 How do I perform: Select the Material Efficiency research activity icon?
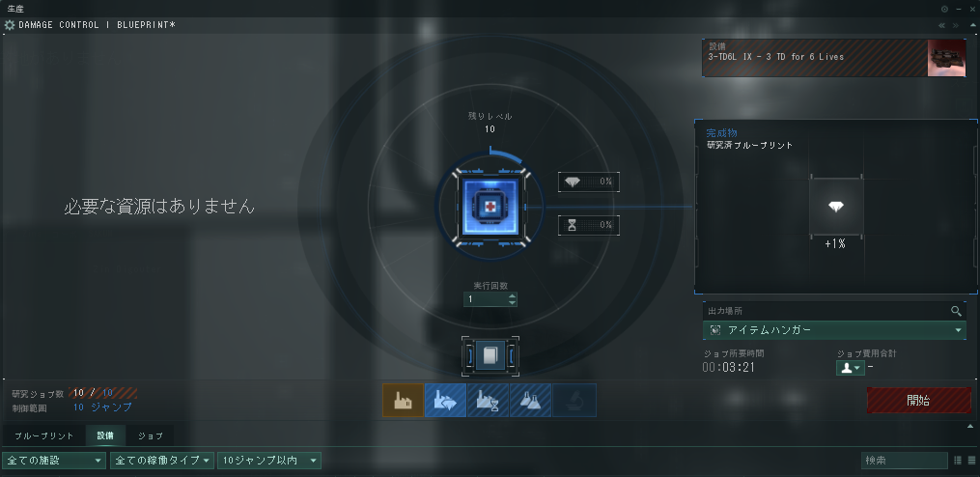(x=446, y=400)
